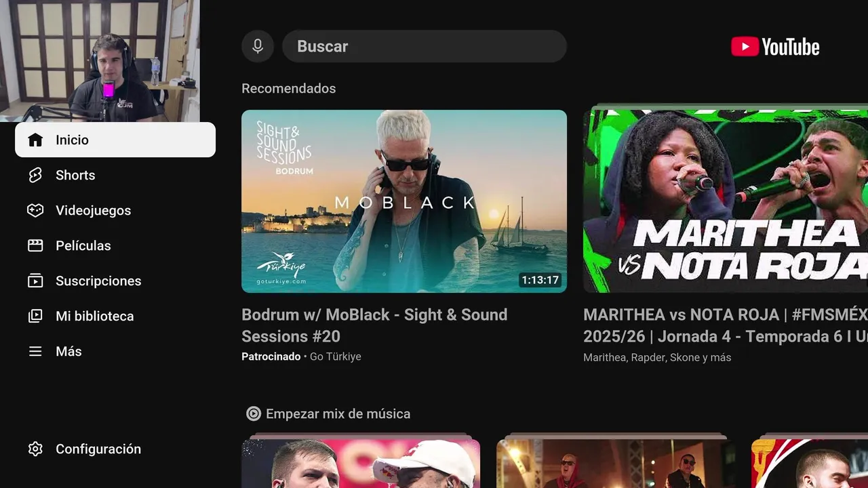Click the 1:13:17 duration badge

[540, 280]
